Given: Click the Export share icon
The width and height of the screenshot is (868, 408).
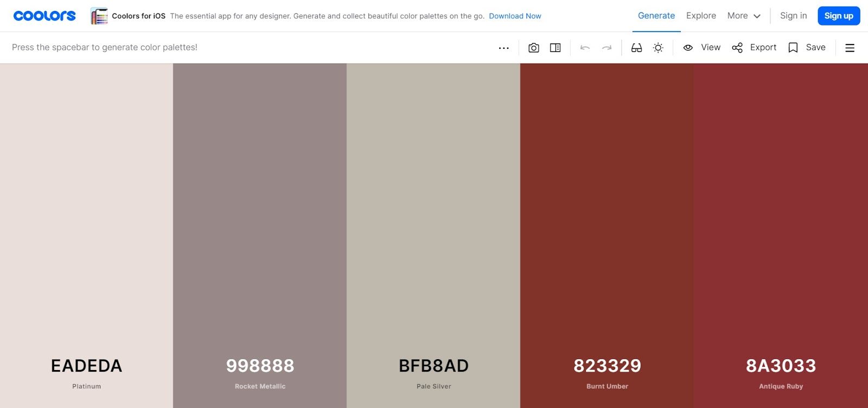Looking at the screenshot, I should (x=754, y=48).
